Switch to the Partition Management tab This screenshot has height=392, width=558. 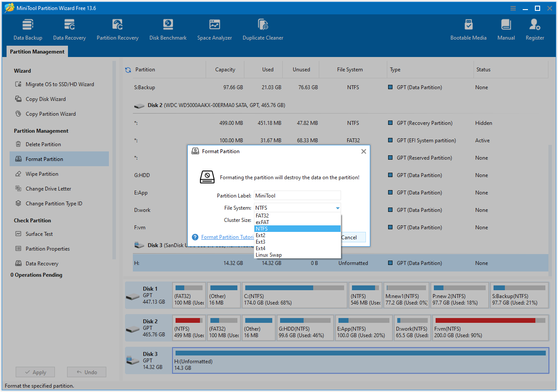[37, 52]
